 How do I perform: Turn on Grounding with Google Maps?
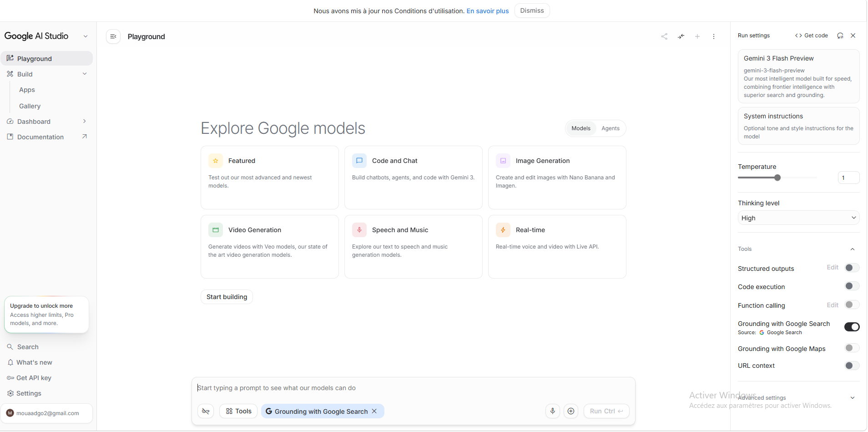(852, 348)
